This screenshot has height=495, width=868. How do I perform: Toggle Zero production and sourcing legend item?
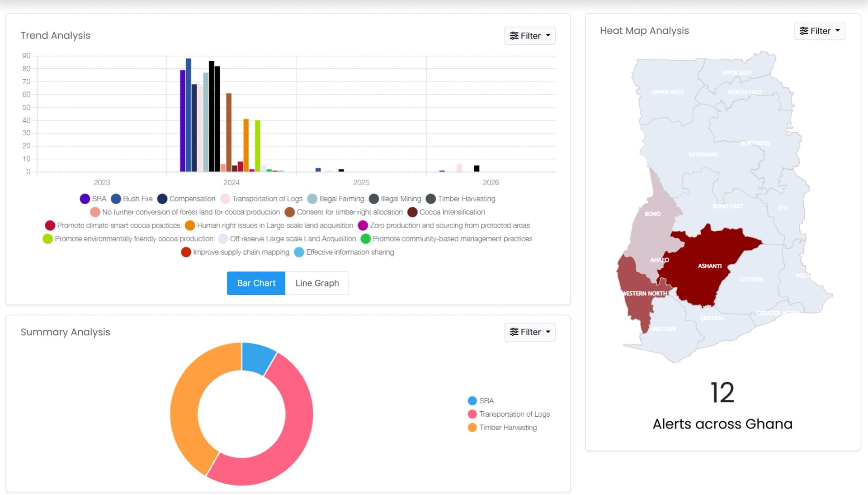tap(444, 225)
